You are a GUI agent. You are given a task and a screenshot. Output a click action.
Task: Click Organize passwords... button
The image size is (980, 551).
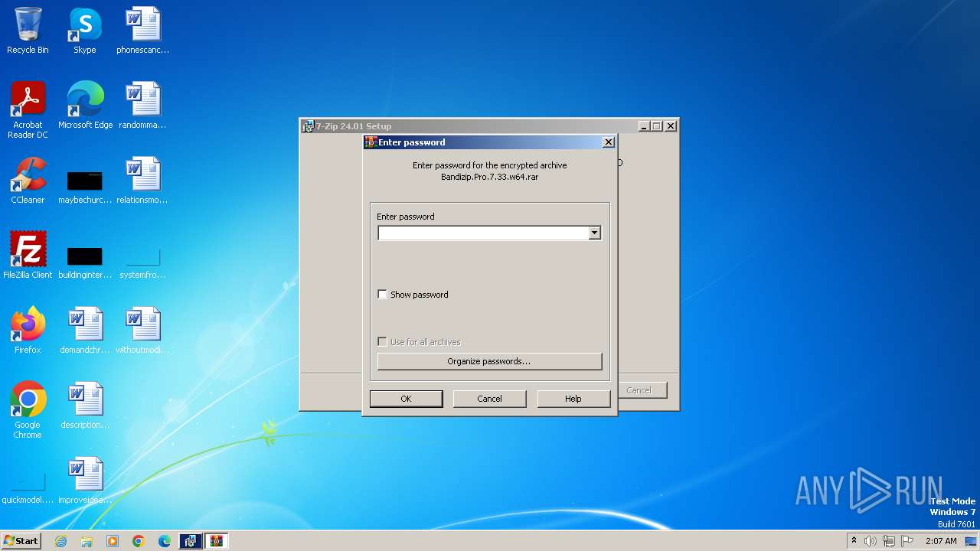[x=489, y=361]
